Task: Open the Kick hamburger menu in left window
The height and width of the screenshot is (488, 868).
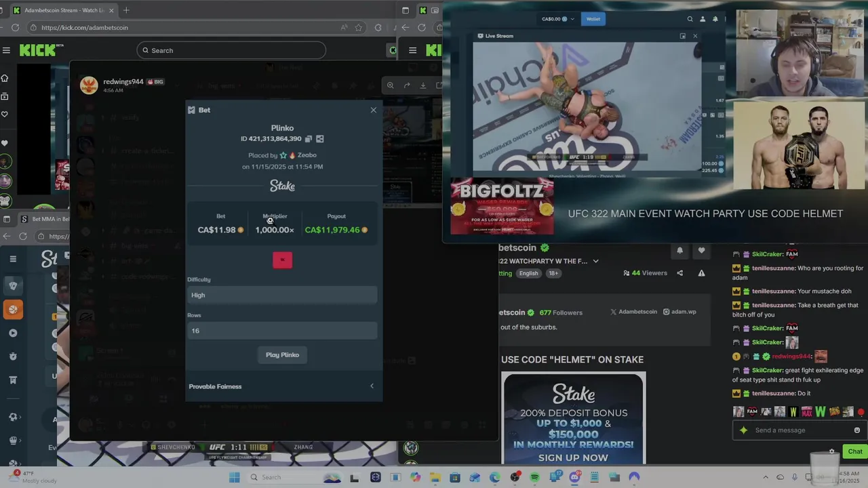Action: (6, 50)
